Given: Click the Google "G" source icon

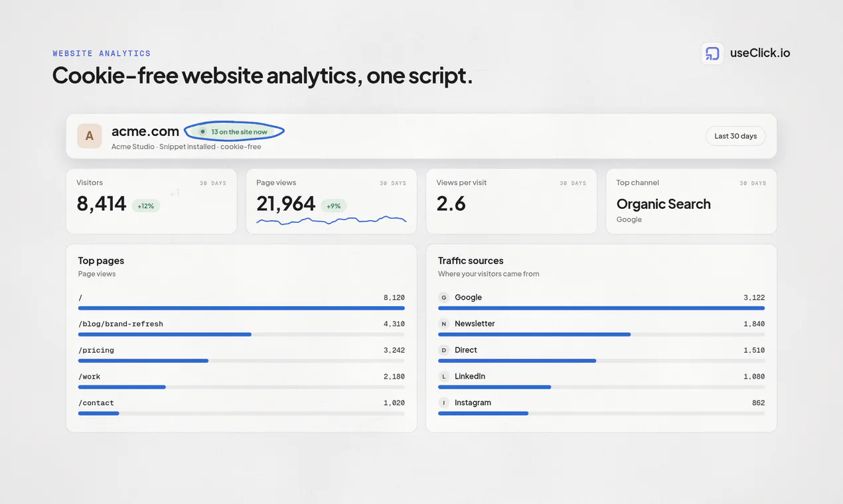Looking at the screenshot, I should tap(444, 298).
